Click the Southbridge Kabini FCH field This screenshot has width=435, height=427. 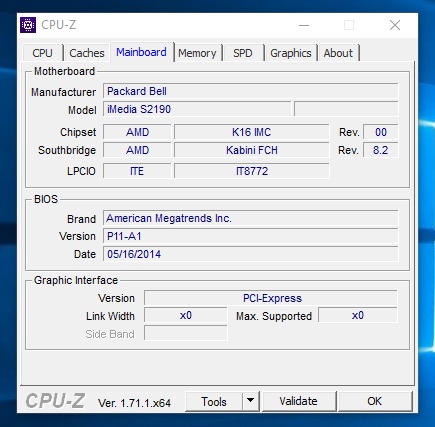(x=251, y=150)
